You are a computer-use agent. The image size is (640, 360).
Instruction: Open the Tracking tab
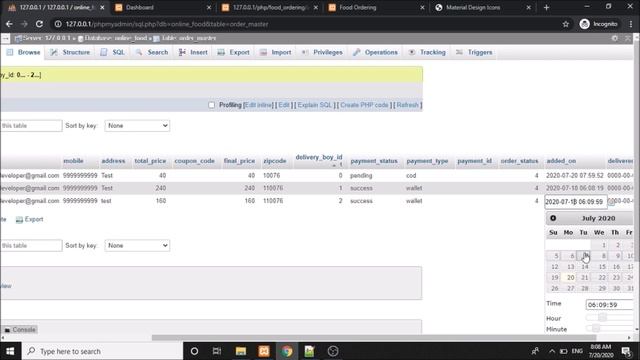click(x=427, y=52)
